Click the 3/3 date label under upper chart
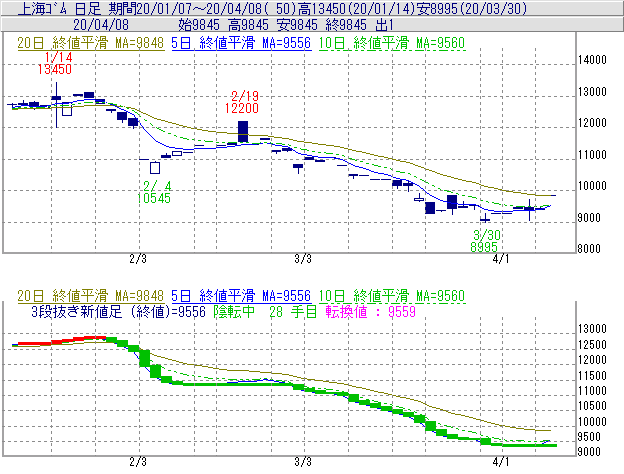 [x=303, y=259]
